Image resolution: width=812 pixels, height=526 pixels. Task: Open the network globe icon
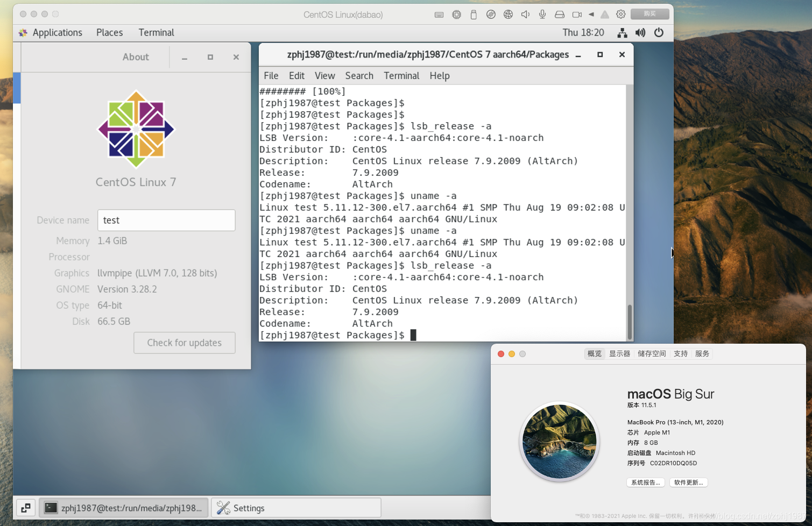508,15
